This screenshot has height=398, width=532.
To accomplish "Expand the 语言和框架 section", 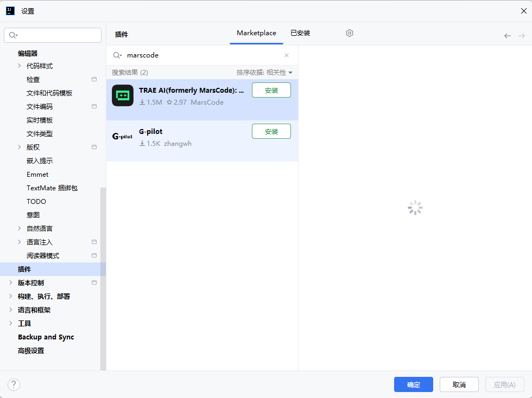I will pyautogui.click(x=11, y=310).
